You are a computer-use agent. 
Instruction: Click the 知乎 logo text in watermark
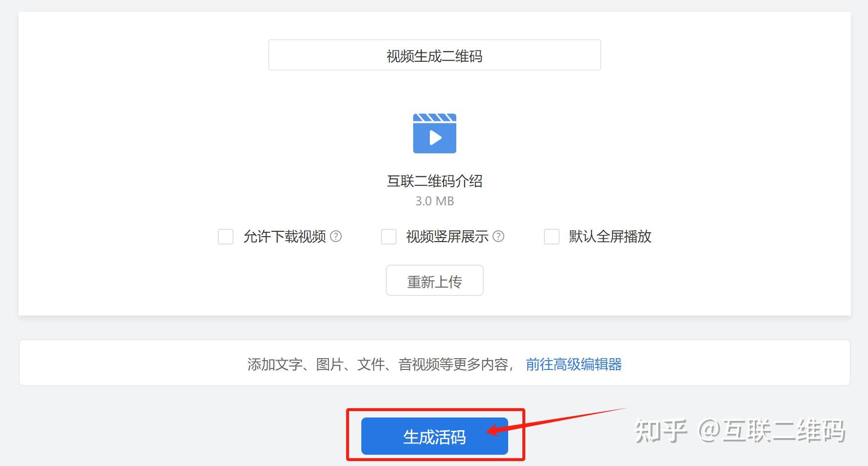(x=661, y=431)
